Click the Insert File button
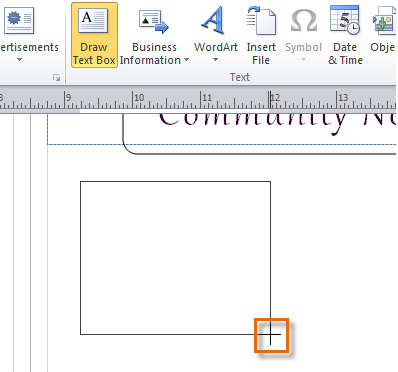Image resolution: width=398 pixels, height=372 pixels. pyautogui.click(x=261, y=35)
